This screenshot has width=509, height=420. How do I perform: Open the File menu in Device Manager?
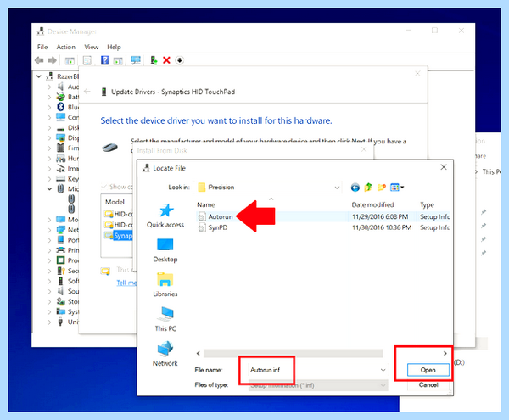42,47
